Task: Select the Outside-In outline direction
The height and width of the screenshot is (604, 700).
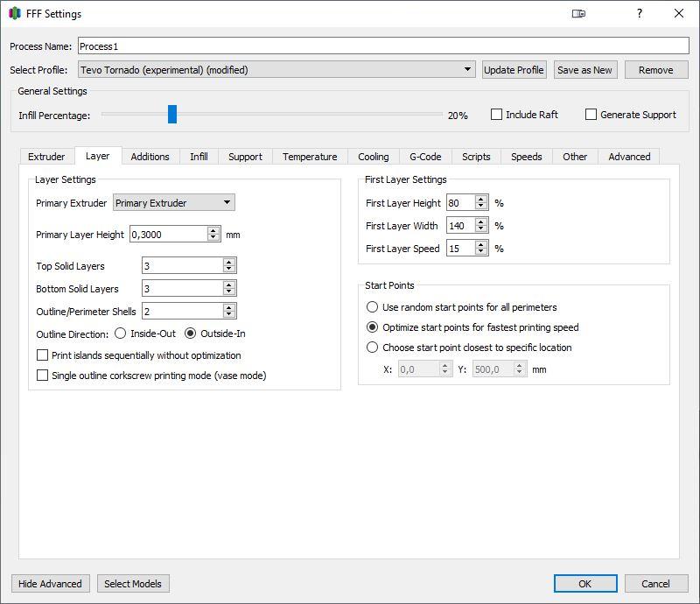Action: (190, 334)
